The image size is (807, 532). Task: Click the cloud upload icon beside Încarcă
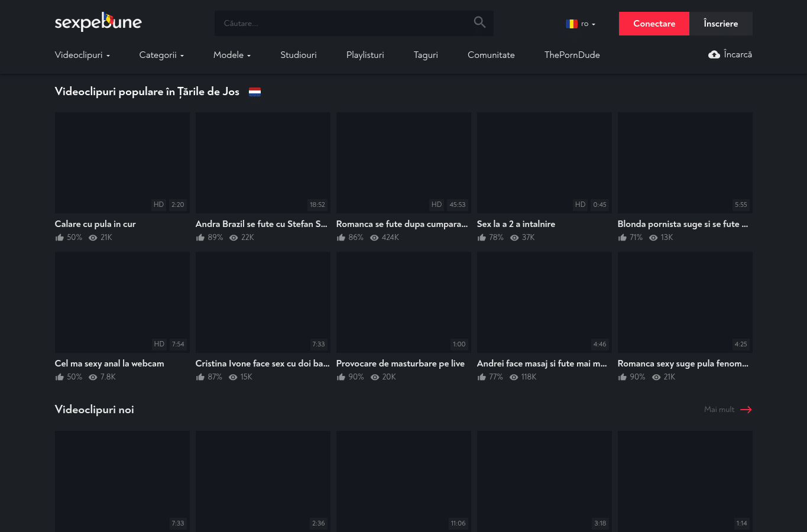click(x=714, y=54)
